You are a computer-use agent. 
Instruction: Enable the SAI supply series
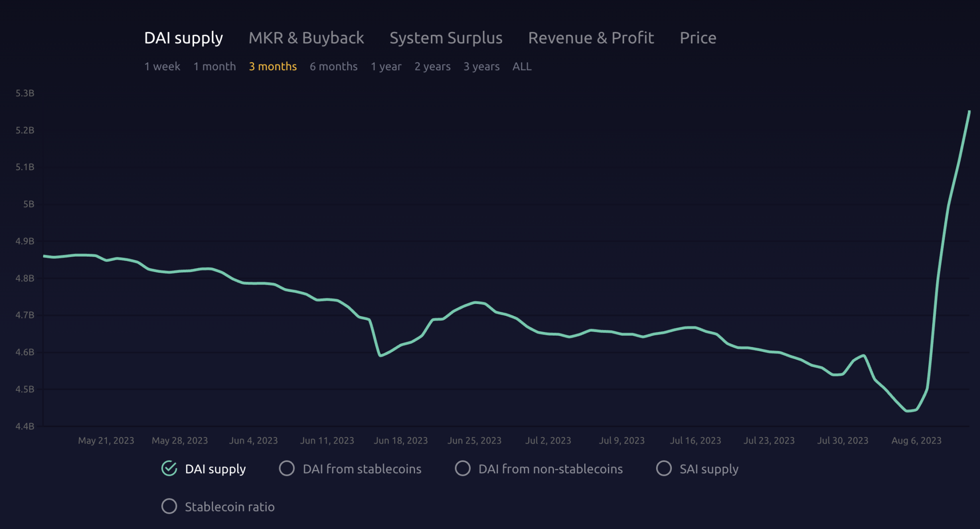coord(664,468)
